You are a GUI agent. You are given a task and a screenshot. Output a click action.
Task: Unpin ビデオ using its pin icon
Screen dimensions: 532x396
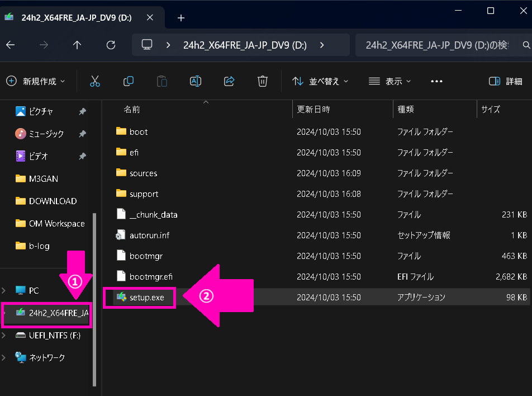pyautogui.click(x=82, y=156)
